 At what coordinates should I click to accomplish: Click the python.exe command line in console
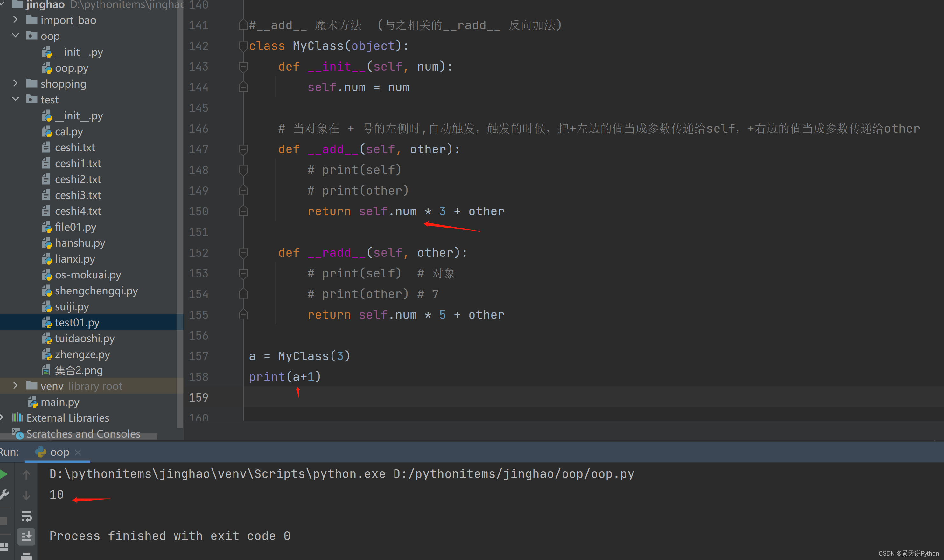[x=342, y=474]
